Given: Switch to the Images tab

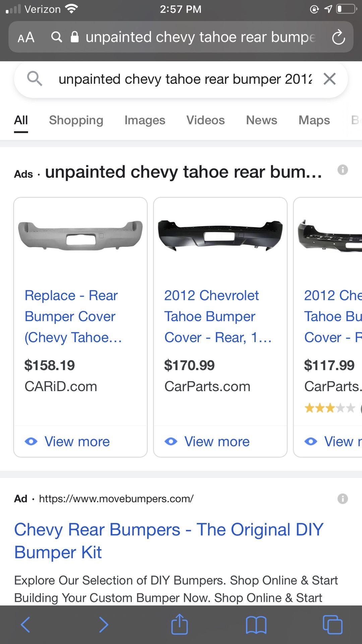Looking at the screenshot, I should [145, 120].
